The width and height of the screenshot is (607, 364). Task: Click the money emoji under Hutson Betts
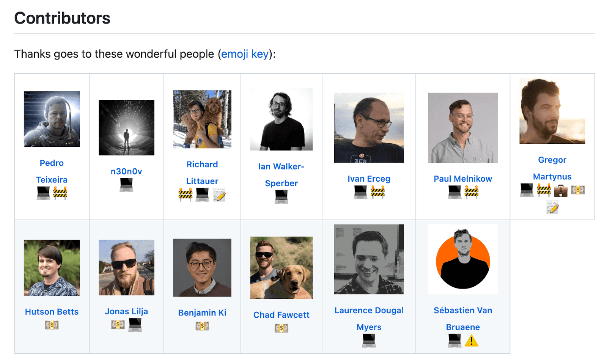point(52,325)
